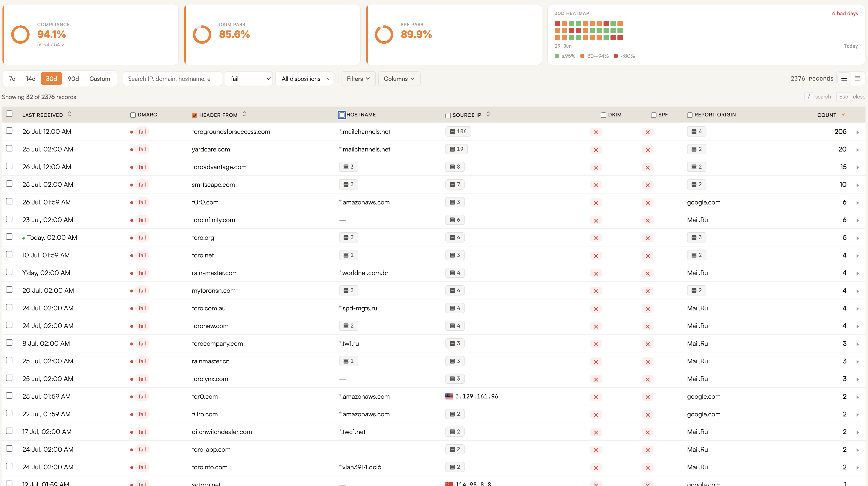Click green ≥95% legend swatch
Screen dimensions: 868x486
[557, 56]
